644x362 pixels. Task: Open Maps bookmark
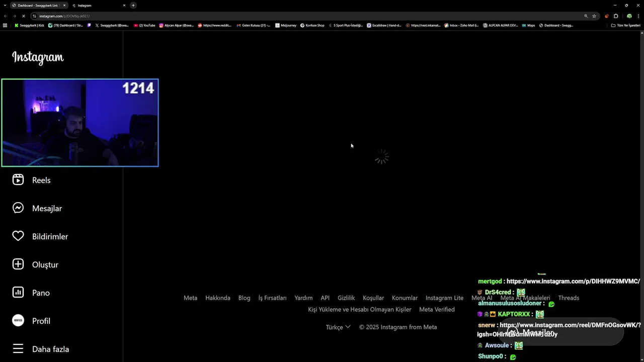(x=528, y=25)
